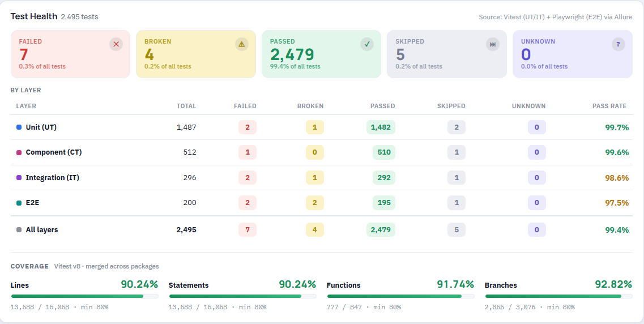
Task: Click the gray All layers dot
Action: click(19, 230)
